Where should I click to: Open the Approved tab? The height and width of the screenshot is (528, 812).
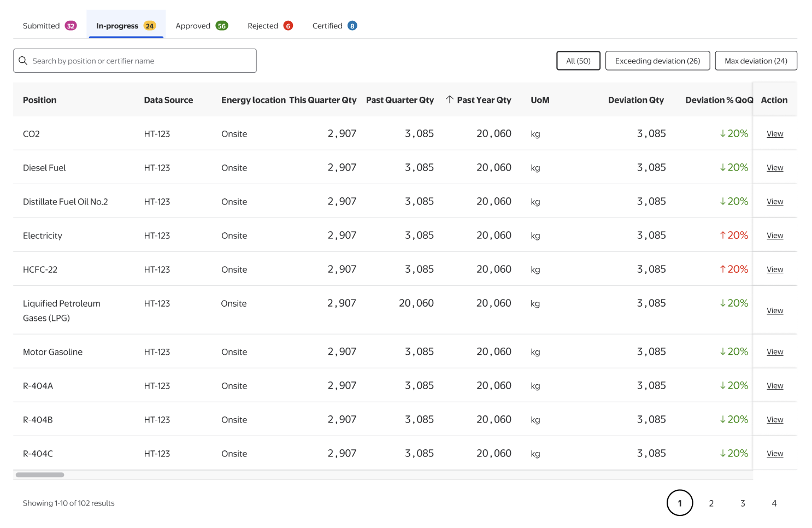click(193, 26)
